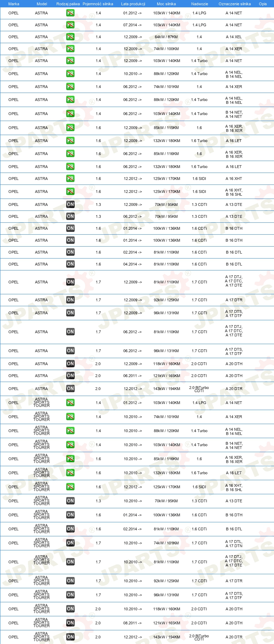274x644 pixels.
Task: Click PB icon for Astra 12.2009 132kW / 180KM
Action: tap(70, 141)
